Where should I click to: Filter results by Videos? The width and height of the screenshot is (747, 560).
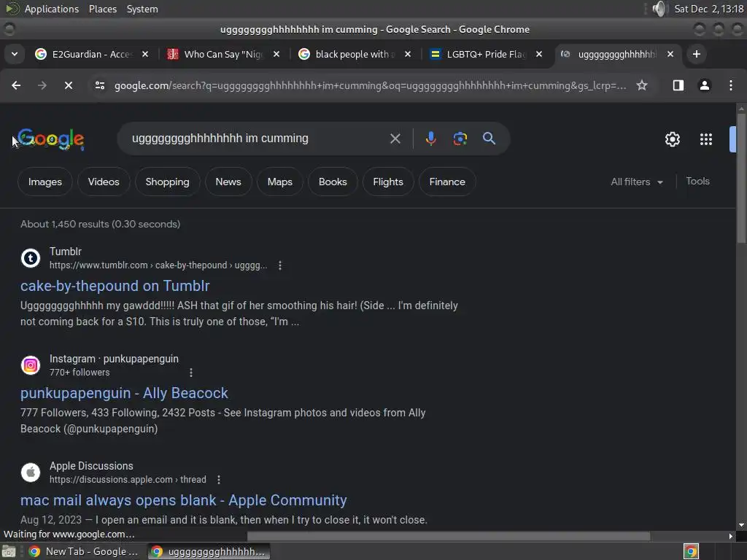pyautogui.click(x=104, y=182)
